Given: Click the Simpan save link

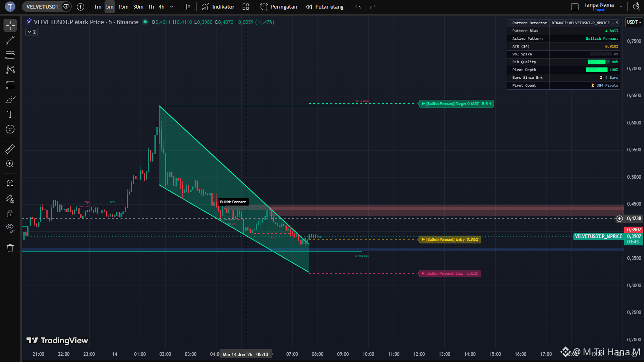Looking at the screenshot, I should [599, 10].
